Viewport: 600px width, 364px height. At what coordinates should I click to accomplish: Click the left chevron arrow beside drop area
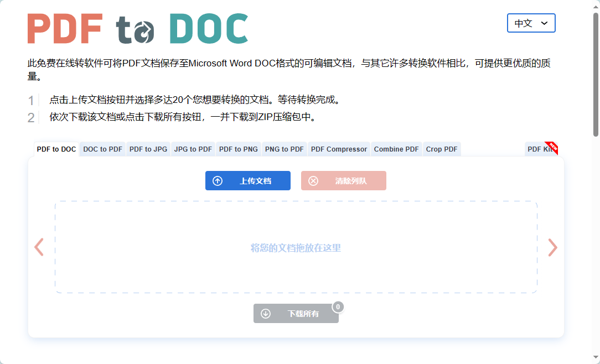click(38, 247)
